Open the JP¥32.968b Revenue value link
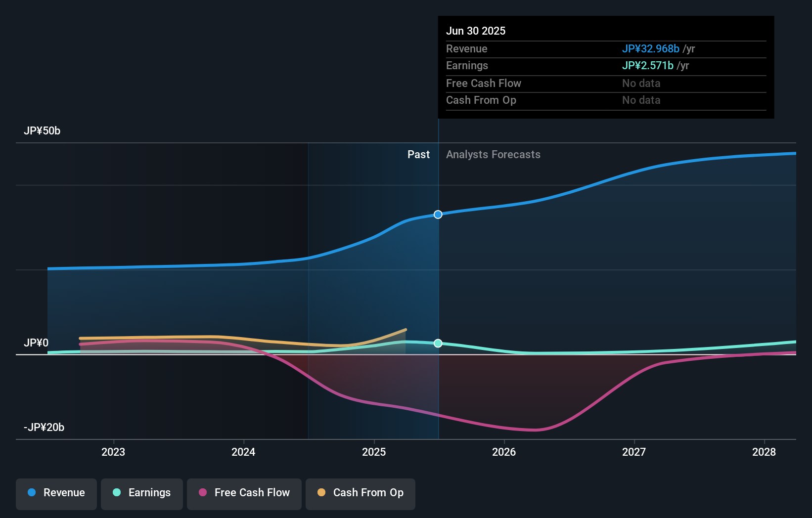The width and height of the screenshot is (812, 518). [x=650, y=49]
